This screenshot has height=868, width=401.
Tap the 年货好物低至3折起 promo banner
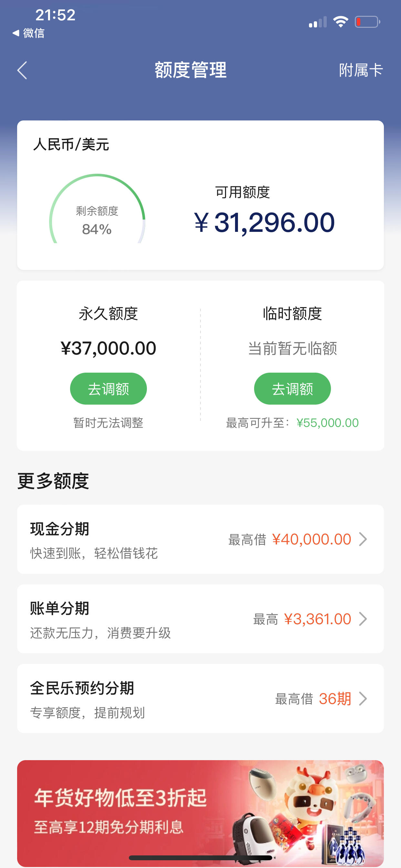pos(200,813)
